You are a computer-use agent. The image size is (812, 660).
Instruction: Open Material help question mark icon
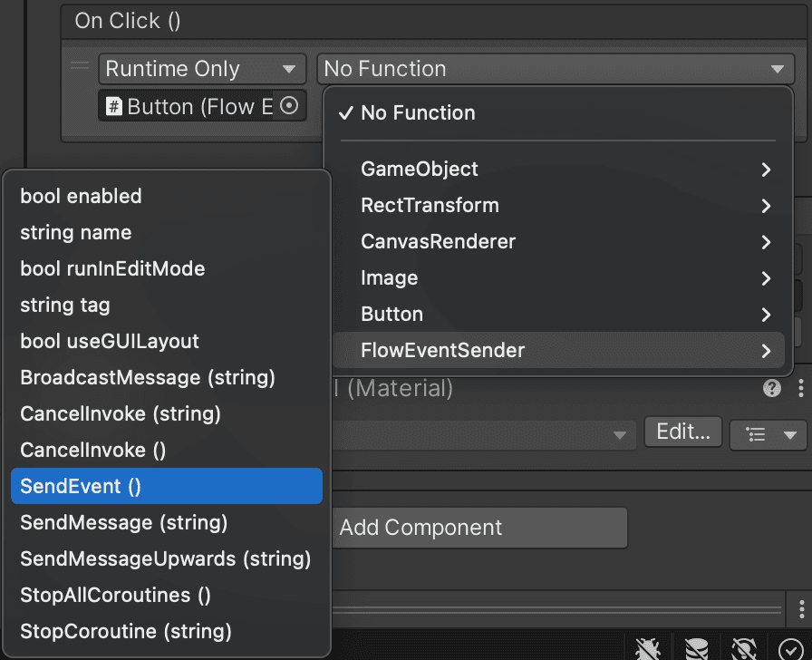[x=771, y=388]
